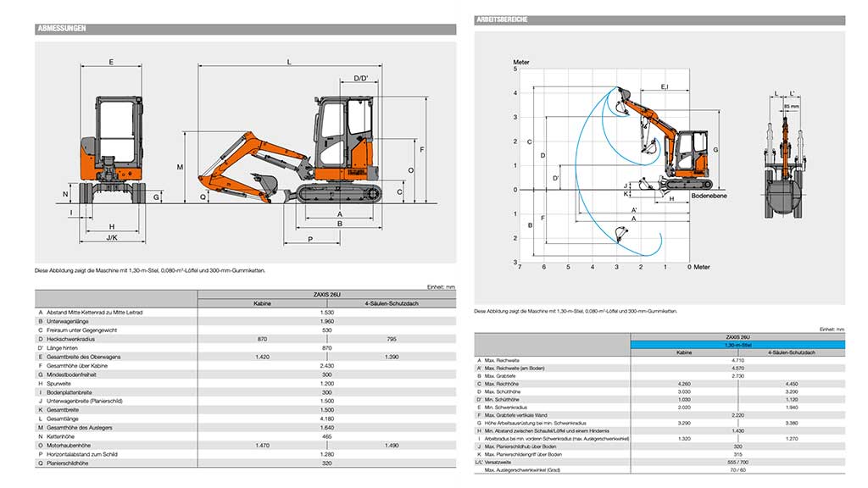Click 'Gesamtbreite des Oberwagens' row label
868x488 pixels.
(83, 357)
